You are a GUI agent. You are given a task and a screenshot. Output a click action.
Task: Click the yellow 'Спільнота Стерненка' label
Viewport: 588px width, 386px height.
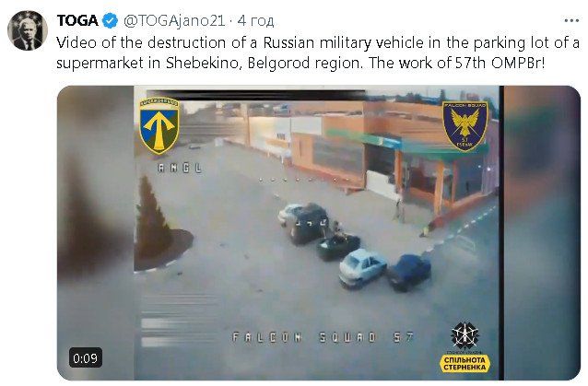point(465,363)
